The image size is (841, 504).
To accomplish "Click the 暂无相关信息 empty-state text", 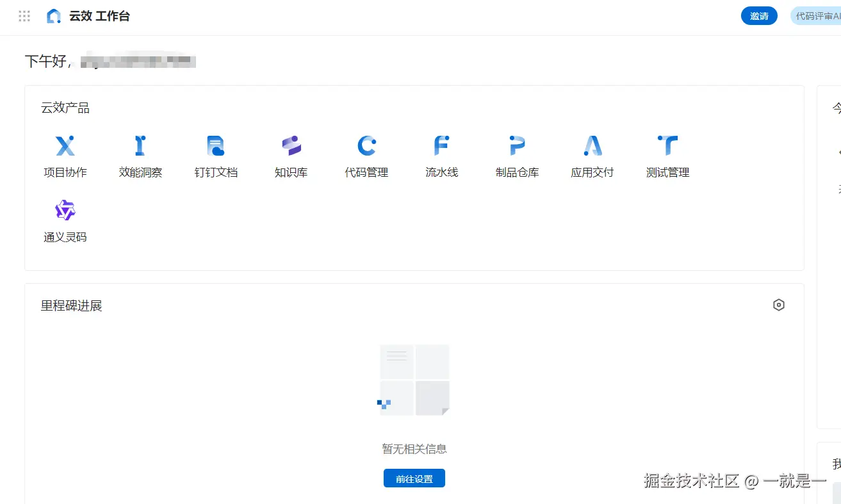I will [x=414, y=449].
